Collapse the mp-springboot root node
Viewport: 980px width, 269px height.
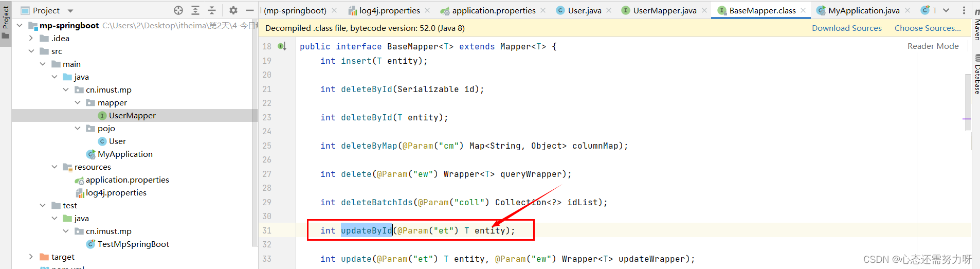(x=20, y=25)
